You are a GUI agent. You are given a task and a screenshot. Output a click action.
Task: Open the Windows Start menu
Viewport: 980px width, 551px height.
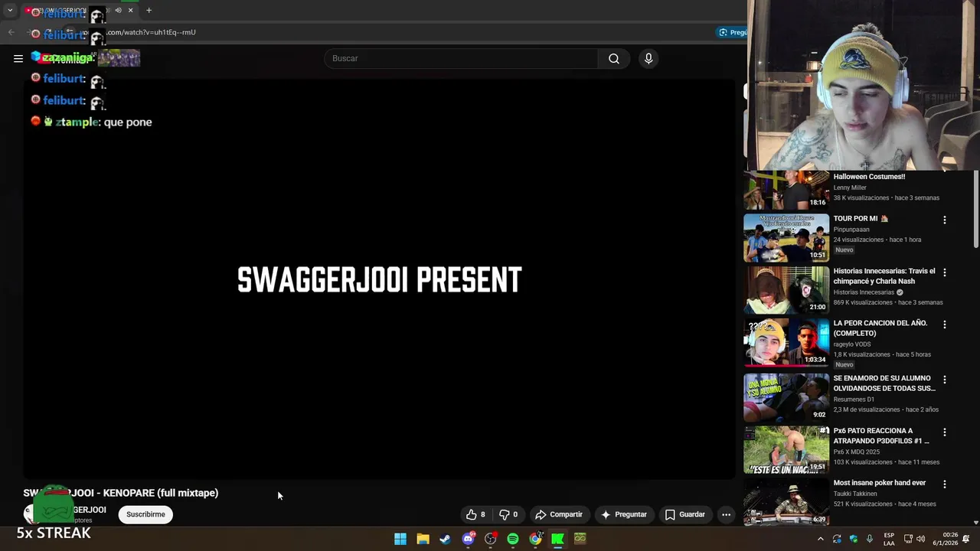(400, 539)
